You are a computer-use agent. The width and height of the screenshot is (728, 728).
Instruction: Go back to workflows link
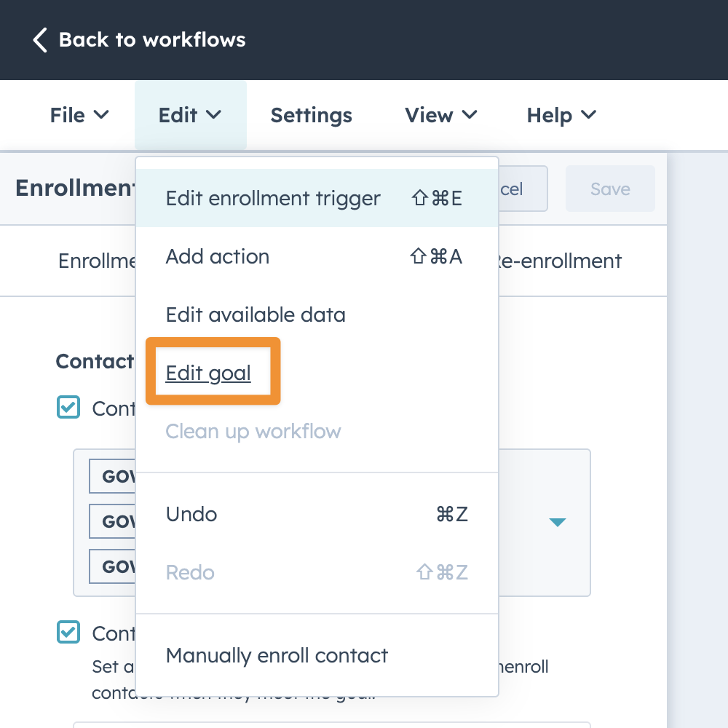pyautogui.click(x=151, y=39)
